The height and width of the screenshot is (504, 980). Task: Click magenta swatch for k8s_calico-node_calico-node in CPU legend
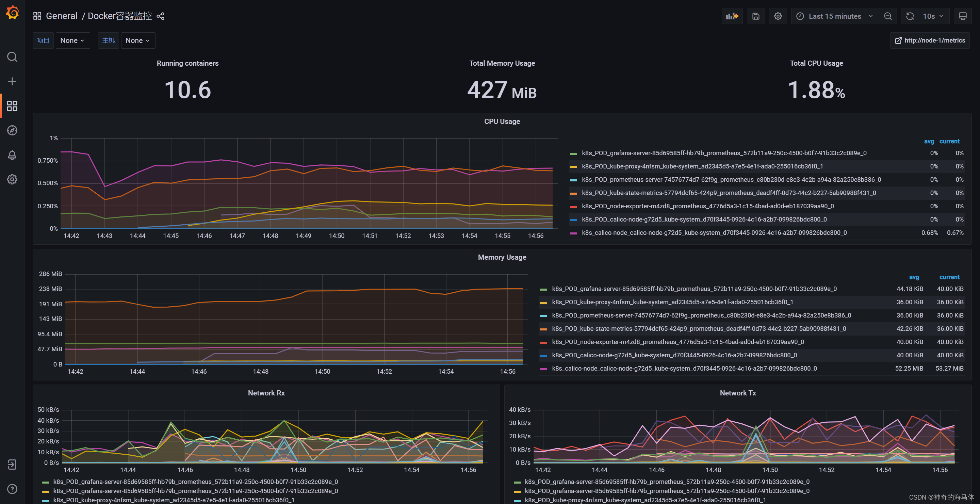tap(573, 233)
